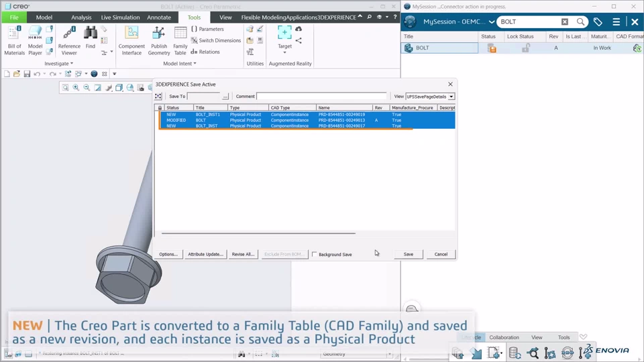This screenshot has width=644, height=362.
Task: Expand the ENOVIA toolbar chevron
Action: pos(583,337)
